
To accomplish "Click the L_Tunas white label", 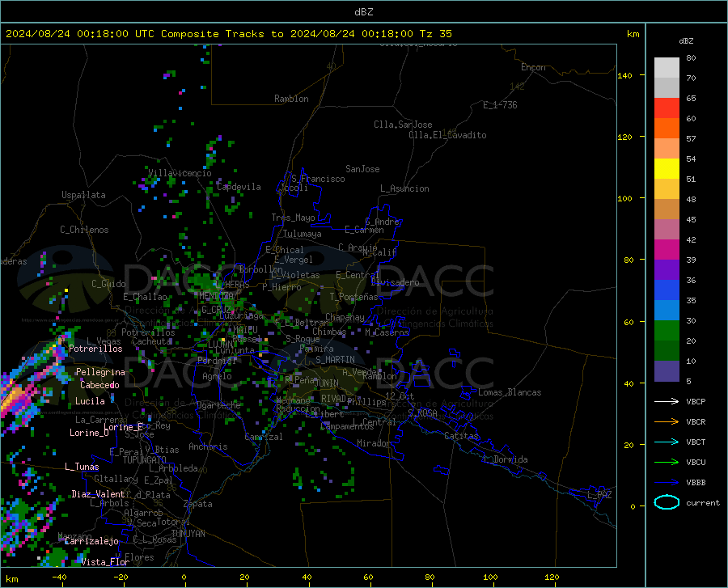I will pos(82,467).
